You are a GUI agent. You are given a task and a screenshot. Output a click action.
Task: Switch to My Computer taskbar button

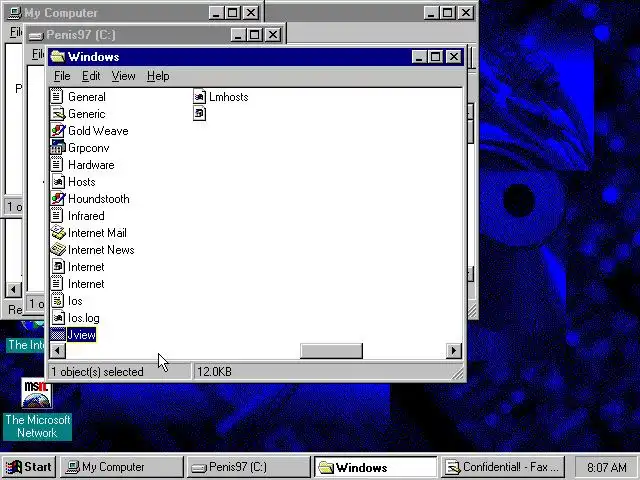[122, 467]
